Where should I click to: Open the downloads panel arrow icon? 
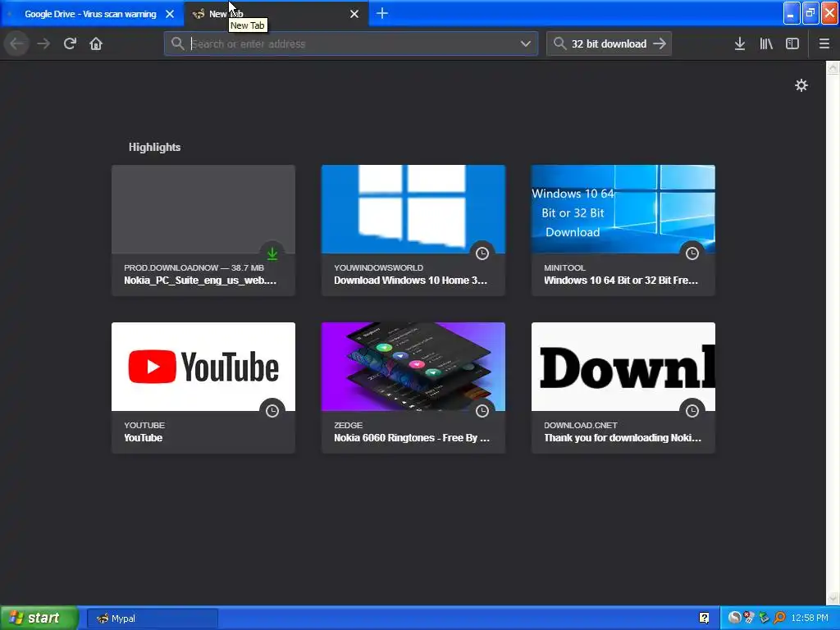pyautogui.click(x=740, y=44)
